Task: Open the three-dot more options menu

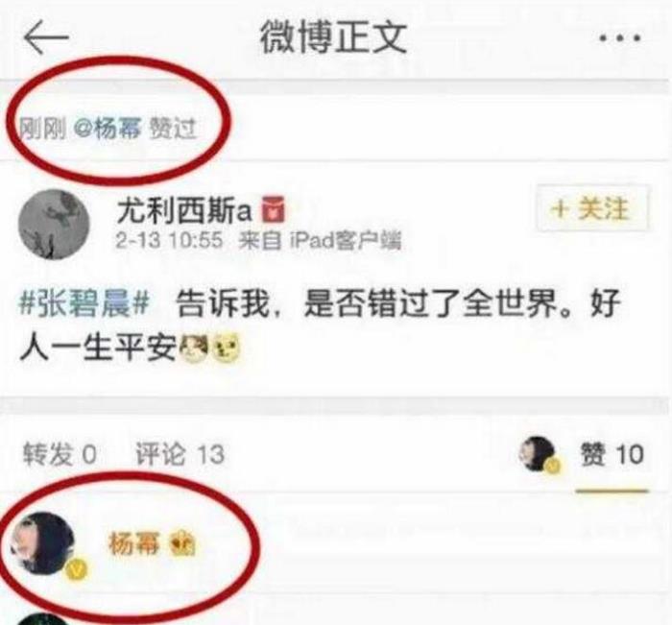Action: 620,37
